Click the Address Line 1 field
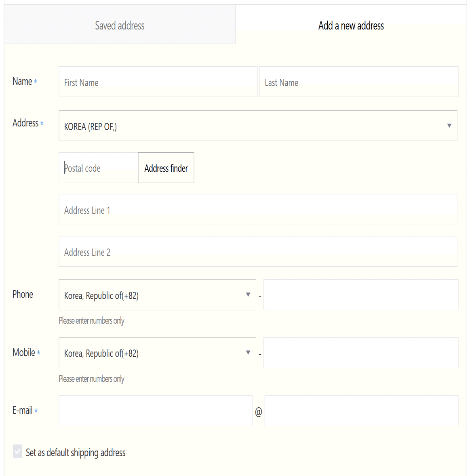Screen dimensions: 476x476 coord(258,210)
